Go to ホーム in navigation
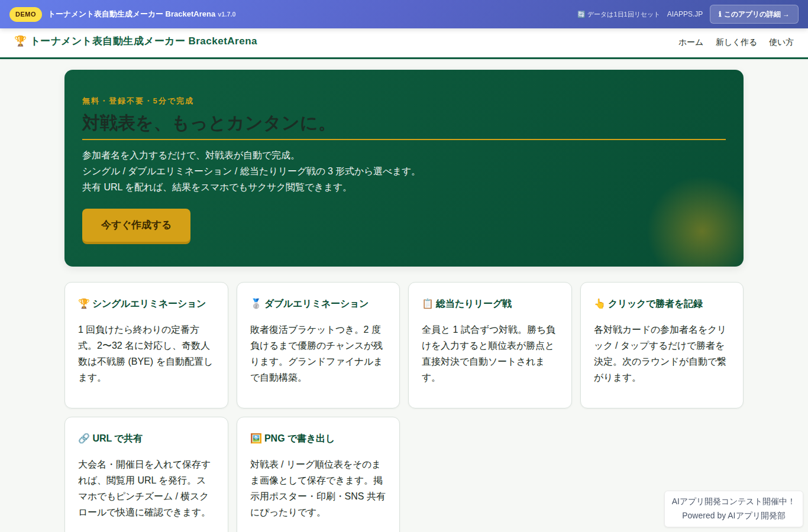This screenshot has height=532, width=808. point(690,43)
